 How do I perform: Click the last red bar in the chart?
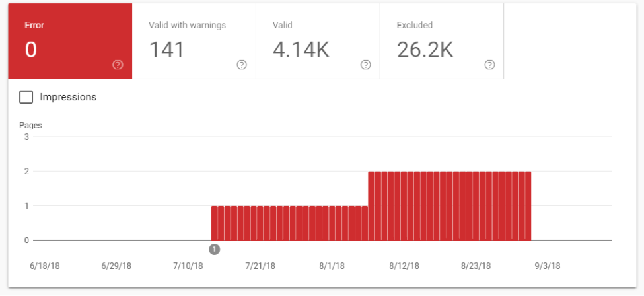[528, 206]
